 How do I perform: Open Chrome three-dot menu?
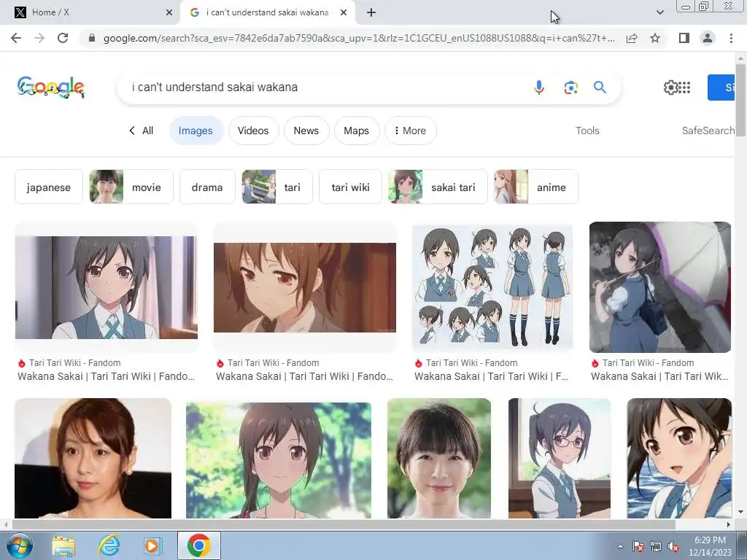click(731, 38)
